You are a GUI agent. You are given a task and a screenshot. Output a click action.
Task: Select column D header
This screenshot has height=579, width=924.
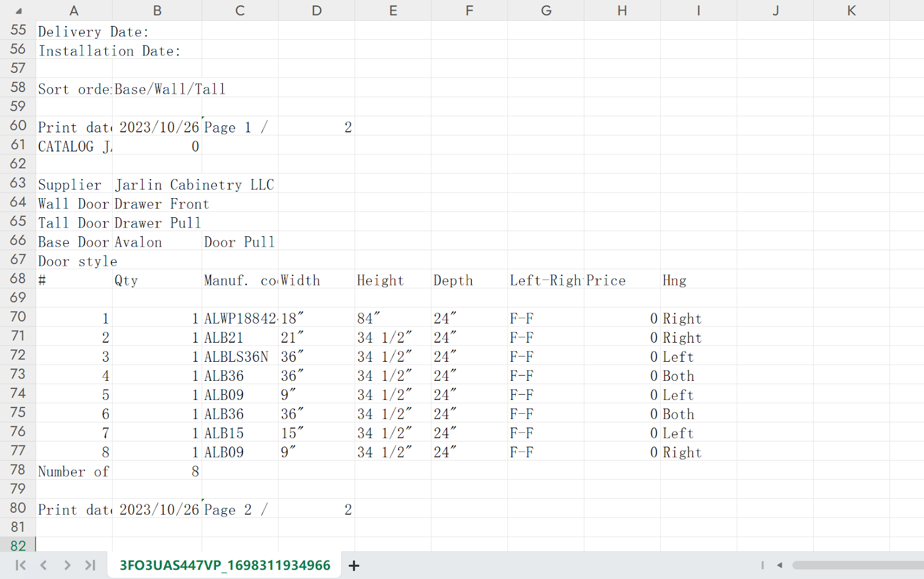[x=316, y=10]
